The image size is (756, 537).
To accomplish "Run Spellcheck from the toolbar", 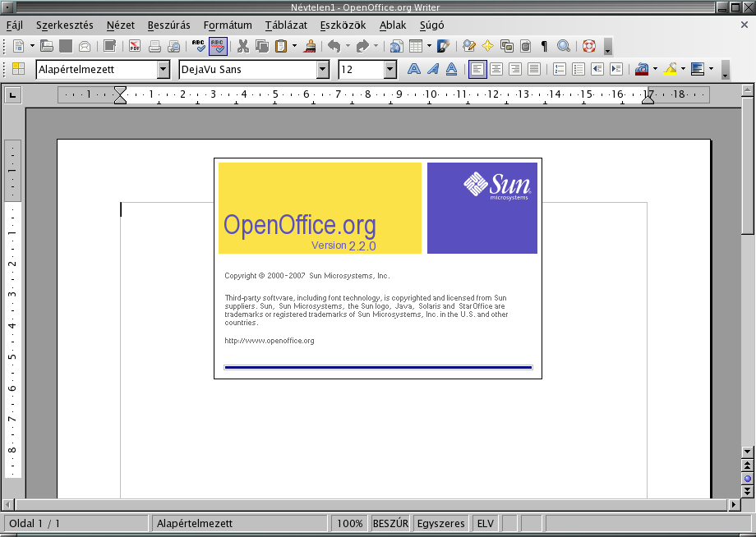I will [x=198, y=46].
